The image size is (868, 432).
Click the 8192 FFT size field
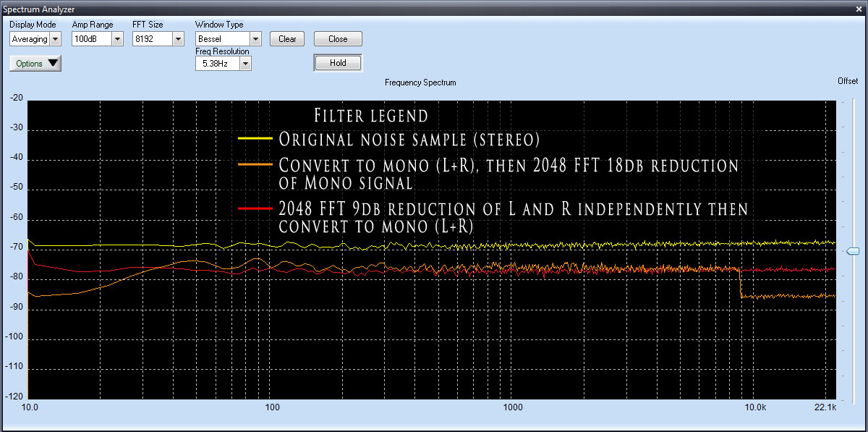click(x=152, y=39)
